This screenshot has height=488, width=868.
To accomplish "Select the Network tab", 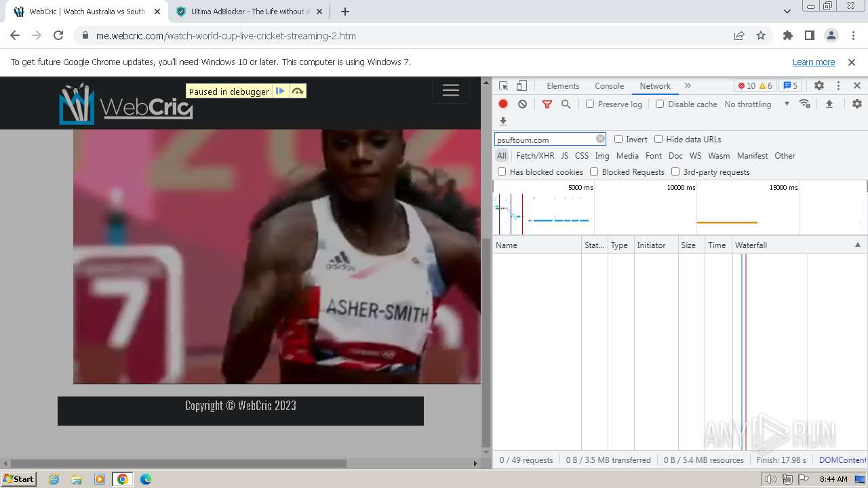I will coord(655,86).
